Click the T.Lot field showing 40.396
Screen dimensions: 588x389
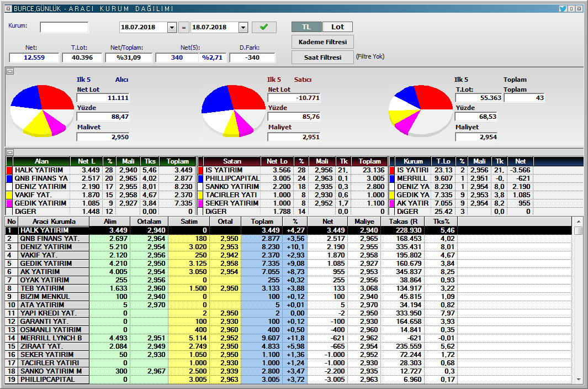(x=82, y=57)
